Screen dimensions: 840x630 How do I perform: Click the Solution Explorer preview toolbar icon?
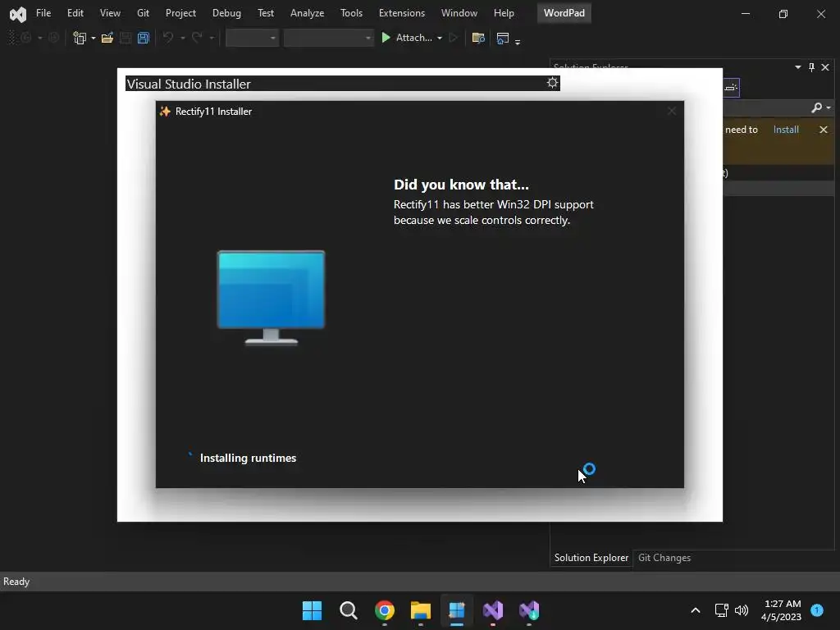coord(731,88)
